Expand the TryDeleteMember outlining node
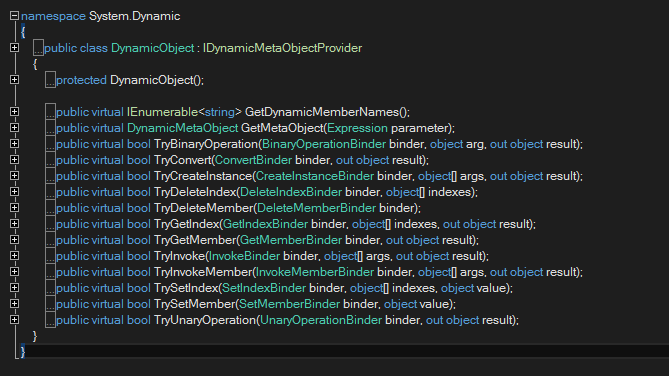 (x=15, y=208)
